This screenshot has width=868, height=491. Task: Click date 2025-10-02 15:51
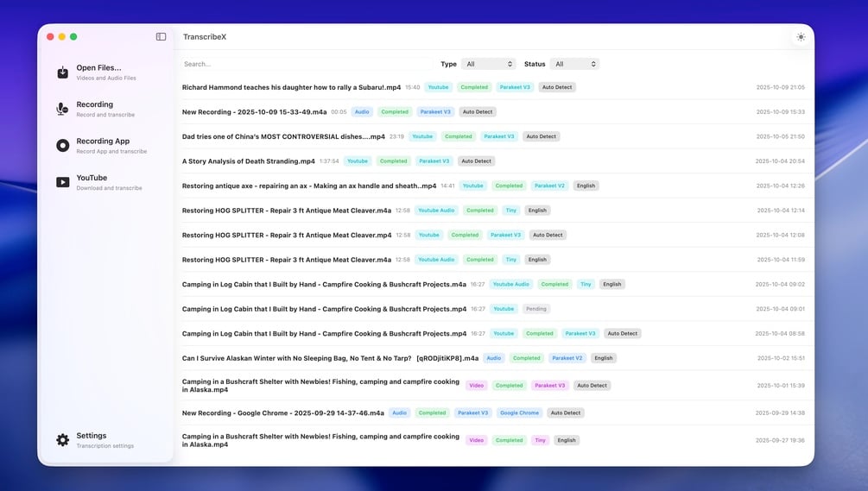781,358
